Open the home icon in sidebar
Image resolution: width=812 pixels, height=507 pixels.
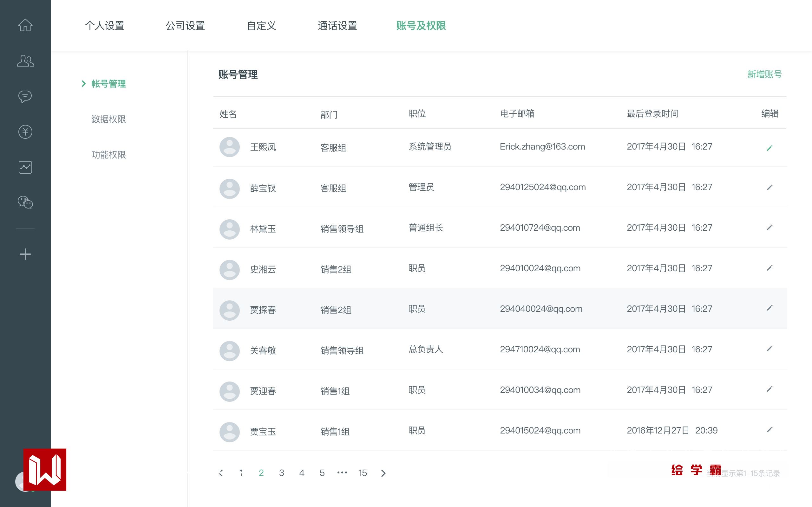pos(25,25)
